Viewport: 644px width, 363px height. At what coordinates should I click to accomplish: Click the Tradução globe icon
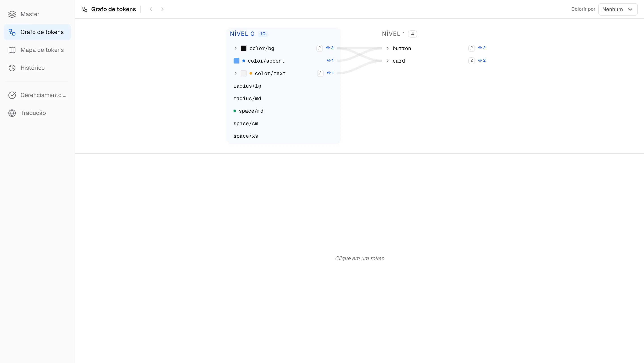coord(12,113)
